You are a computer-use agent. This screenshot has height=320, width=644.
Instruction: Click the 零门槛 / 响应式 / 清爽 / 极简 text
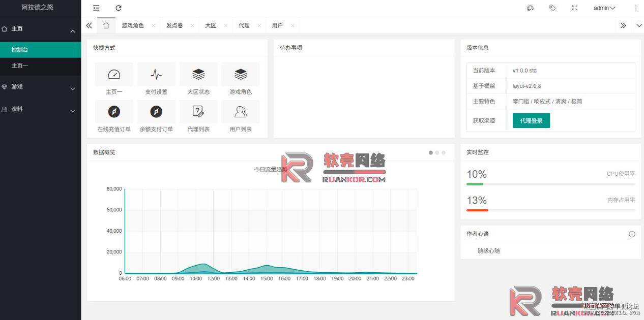(x=547, y=102)
